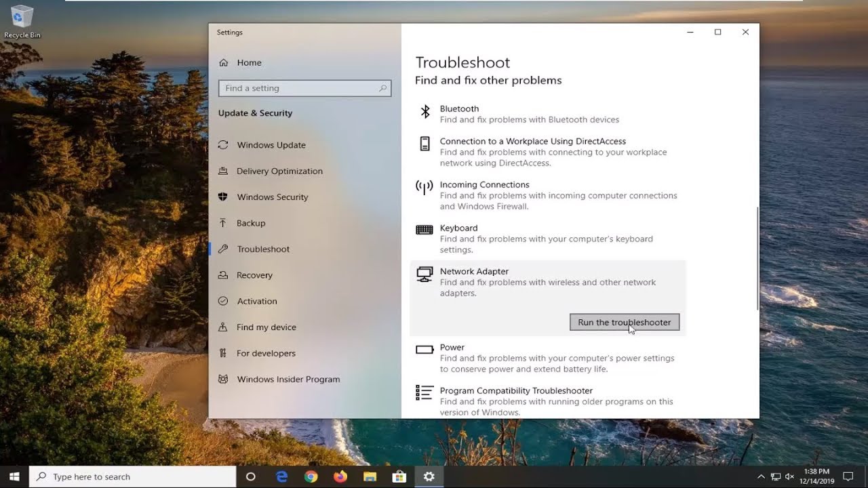Open the Action Center notifications
Screen dimensions: 868x488
point(848,476)
